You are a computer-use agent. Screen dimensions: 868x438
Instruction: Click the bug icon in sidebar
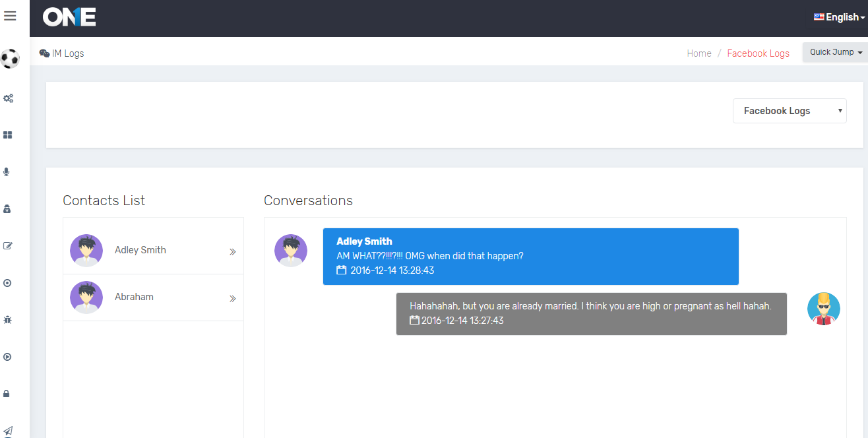8,320
